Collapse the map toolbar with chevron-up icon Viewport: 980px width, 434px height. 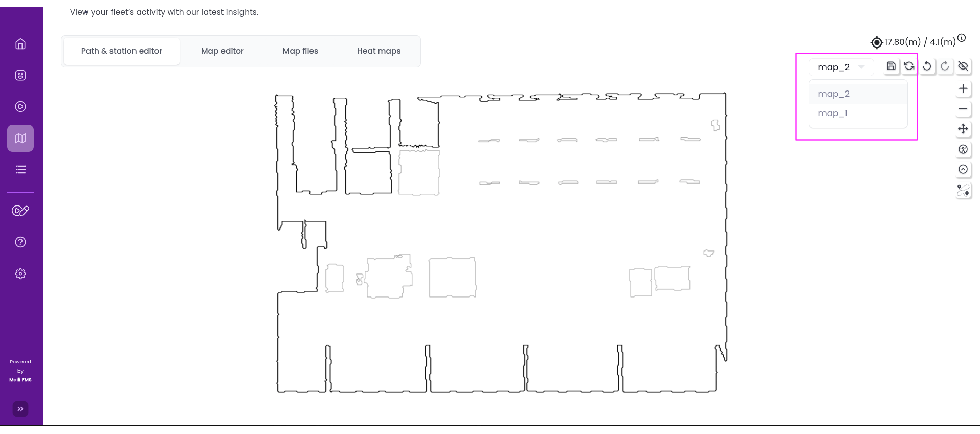(x=963, y=169)
